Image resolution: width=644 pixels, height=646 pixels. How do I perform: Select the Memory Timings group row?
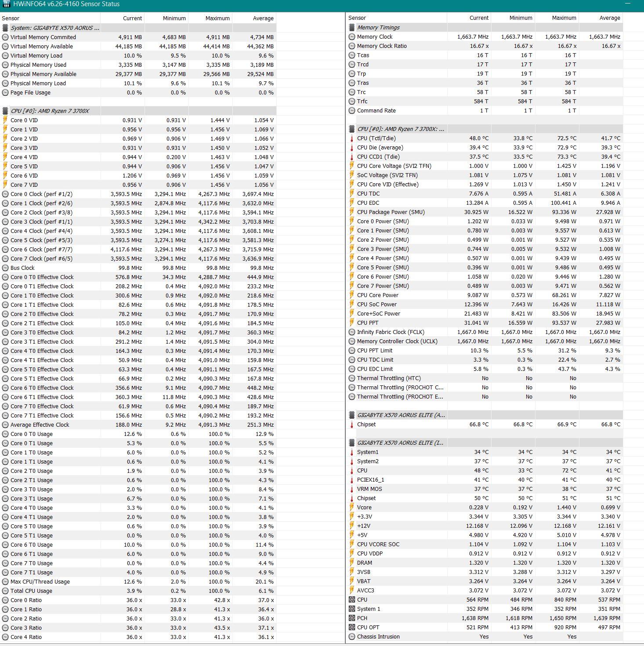[x=485, y=27]
